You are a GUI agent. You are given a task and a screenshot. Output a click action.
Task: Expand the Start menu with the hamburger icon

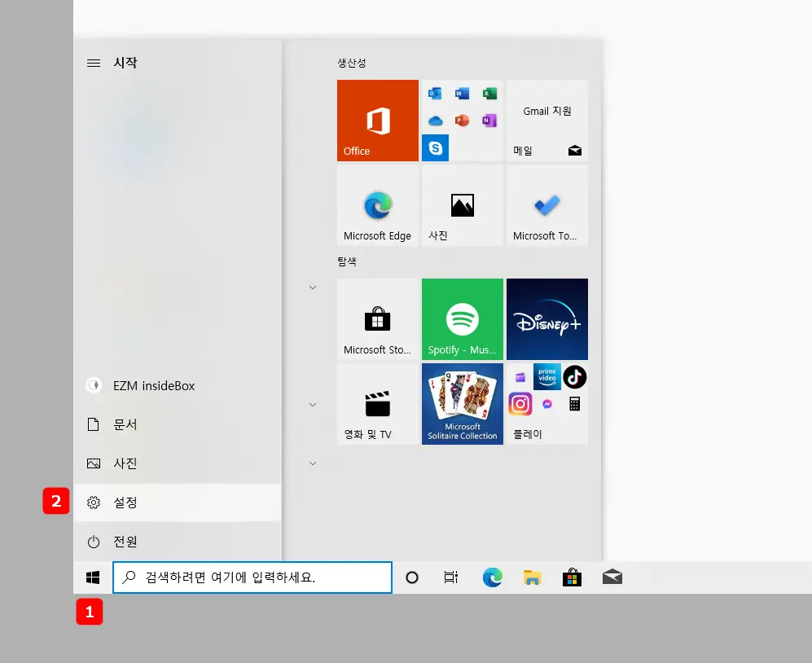[94, 64]
